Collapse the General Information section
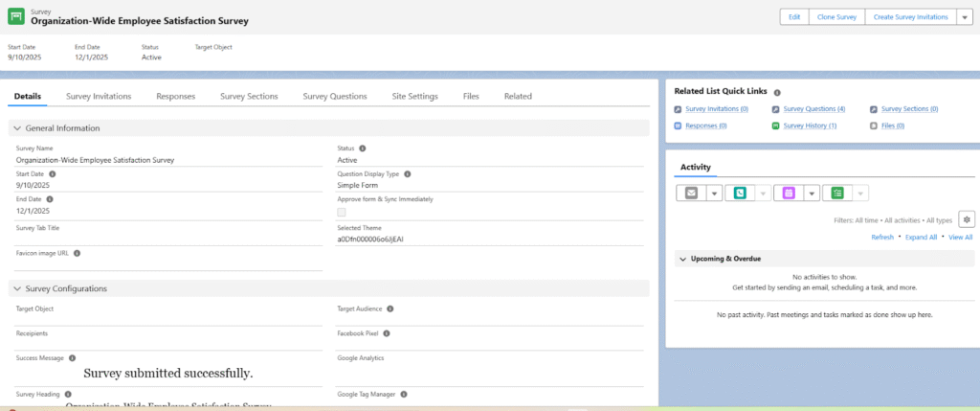This screenshot has height=411, width=980. point(18,127)
